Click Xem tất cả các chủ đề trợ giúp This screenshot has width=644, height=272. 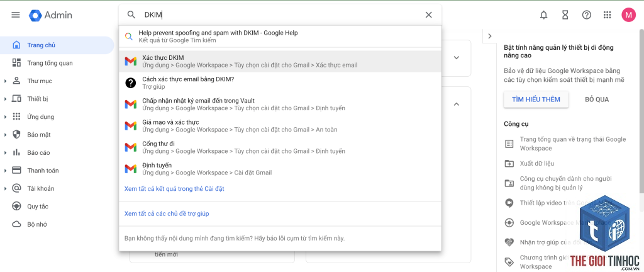click(x=167, y=213)
